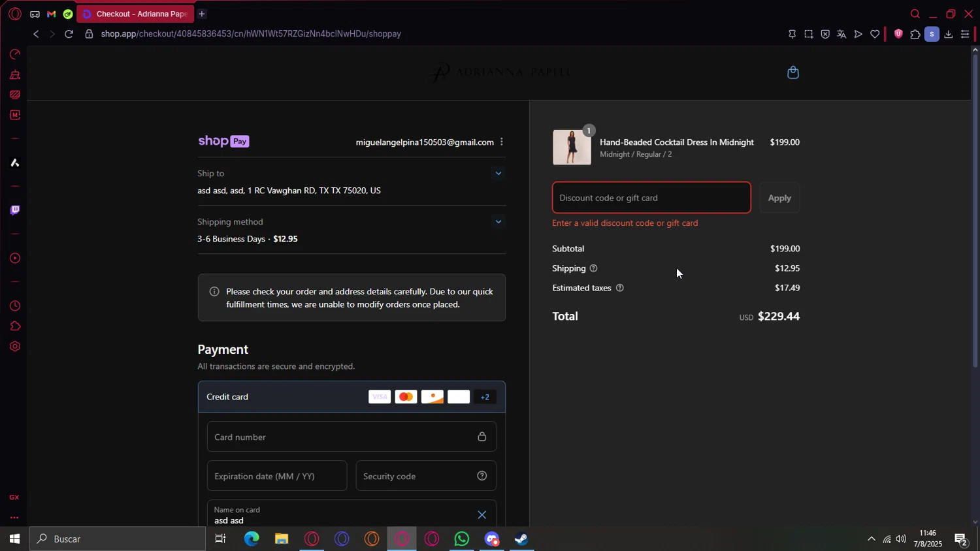Click the GX sidebar button
This screenshot has width=980, height=551.
coord(14,497)
